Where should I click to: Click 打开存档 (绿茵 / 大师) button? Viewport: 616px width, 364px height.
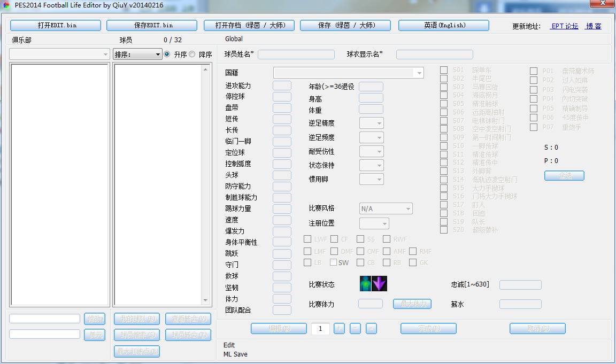point(249,25)
